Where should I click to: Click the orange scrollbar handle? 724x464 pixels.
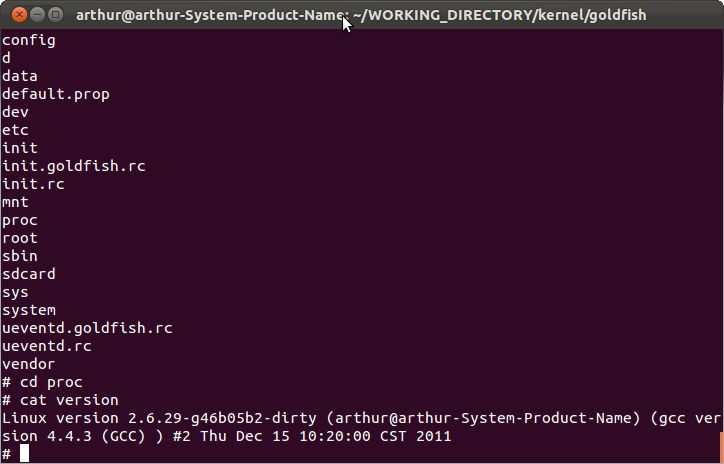[722, 447]
